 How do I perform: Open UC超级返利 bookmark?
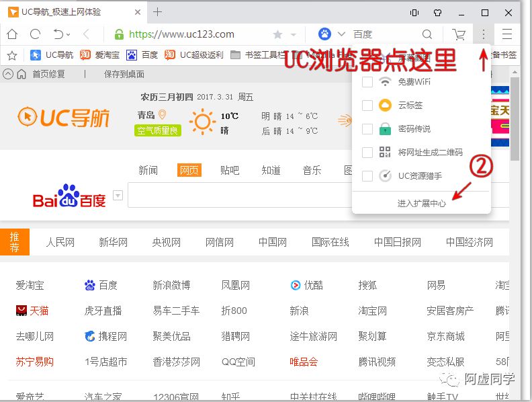click(x=193, y=55)
